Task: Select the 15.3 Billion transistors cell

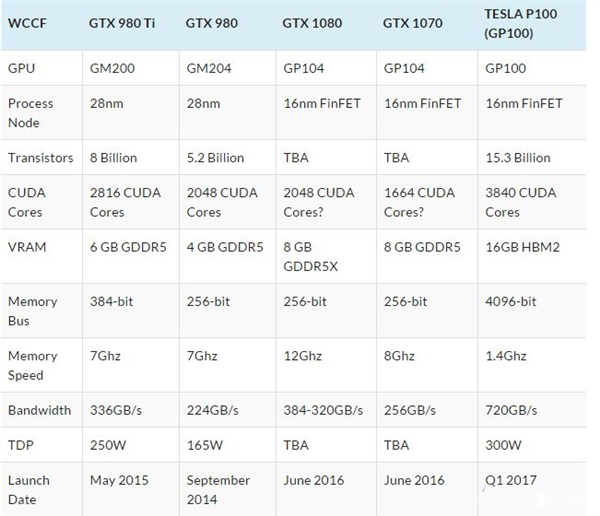Action: coord(516,157)
